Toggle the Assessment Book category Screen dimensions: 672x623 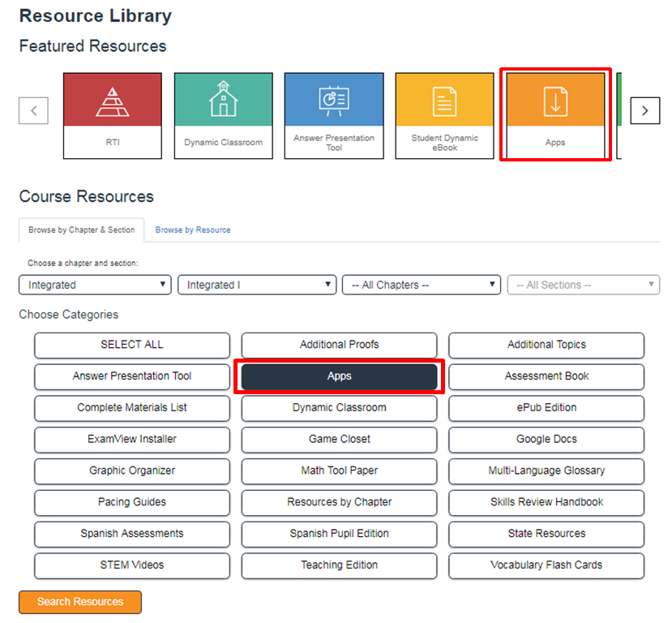coord(546,376)
